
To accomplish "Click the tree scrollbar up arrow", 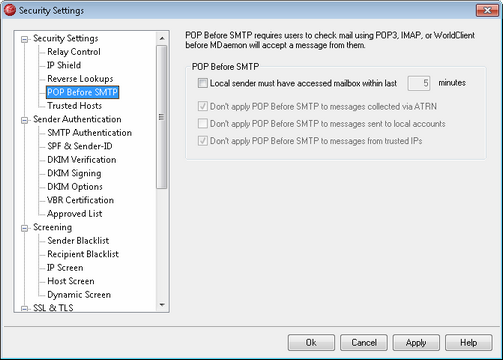I will tap(162, 38).
